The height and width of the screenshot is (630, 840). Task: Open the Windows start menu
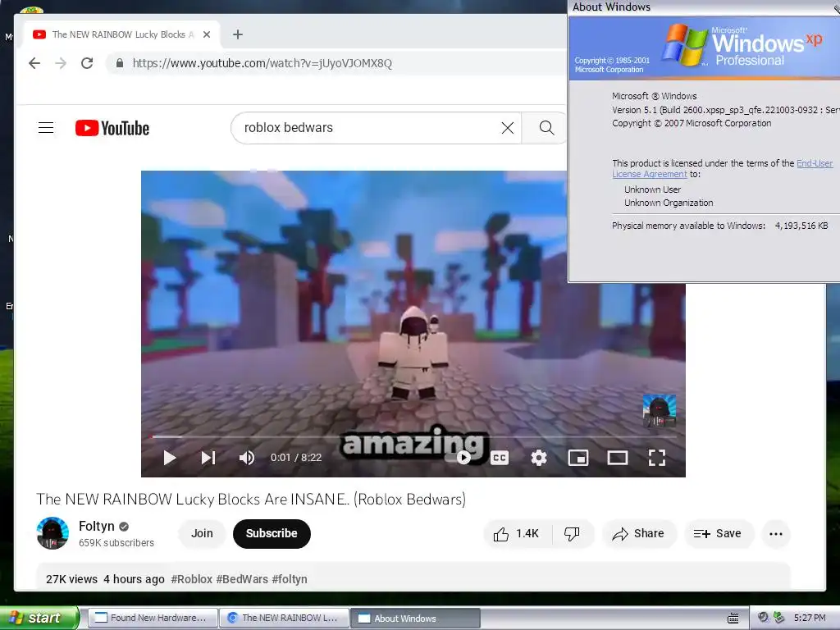39,618
